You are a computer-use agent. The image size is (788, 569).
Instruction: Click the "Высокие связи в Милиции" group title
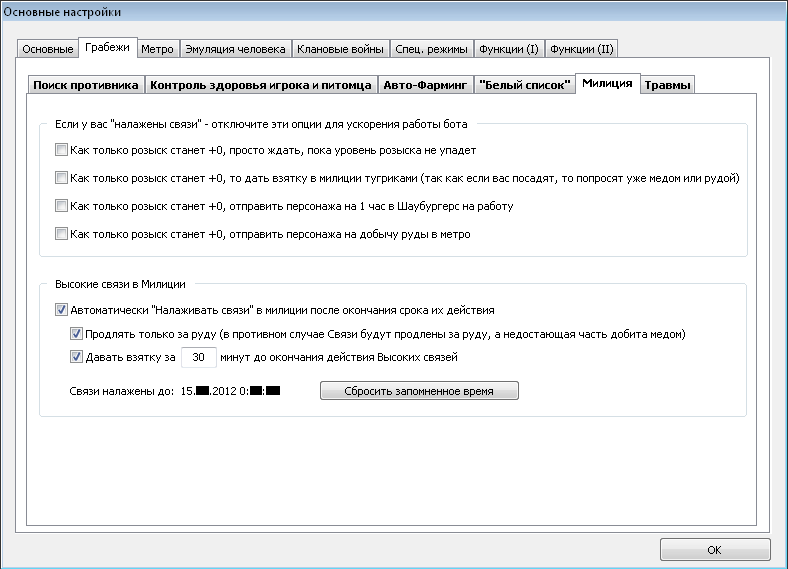point(120,284)
